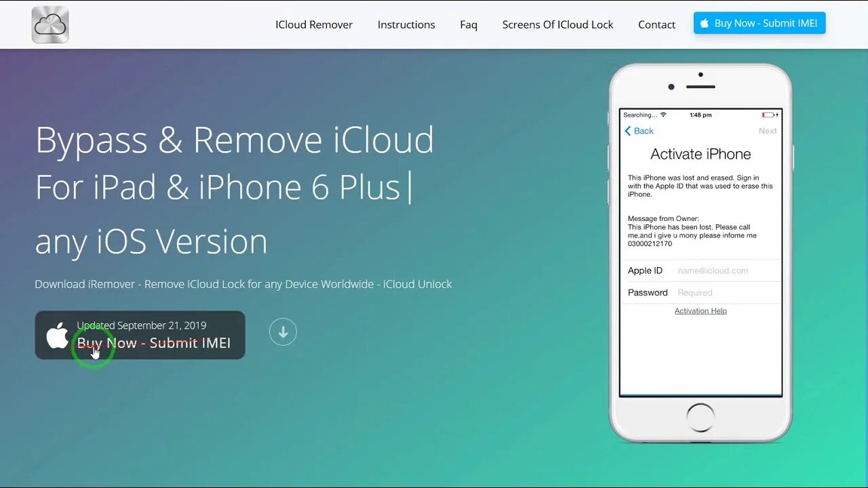
Task: Click the cloud logo in the top left
Action: 50,24
